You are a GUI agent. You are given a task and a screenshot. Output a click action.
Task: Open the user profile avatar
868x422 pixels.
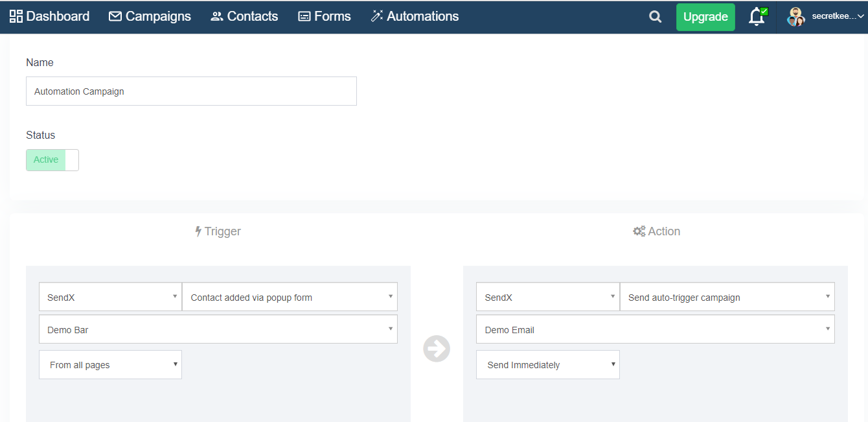[x=796, y=17]
